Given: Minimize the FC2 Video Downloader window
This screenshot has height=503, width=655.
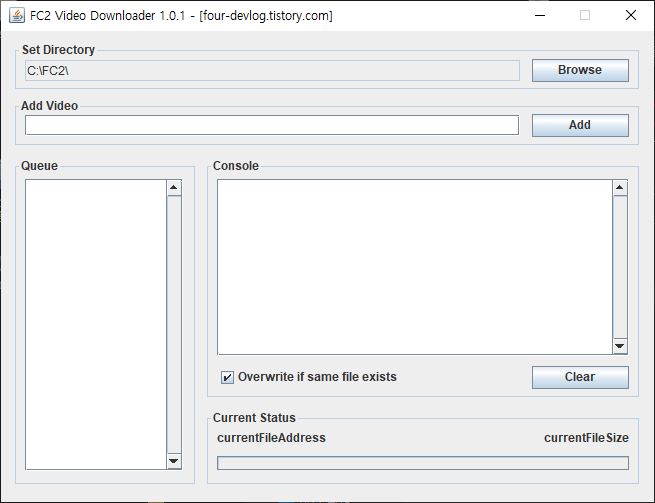Looking at the screenshot, I should click(x=540, y=15).
